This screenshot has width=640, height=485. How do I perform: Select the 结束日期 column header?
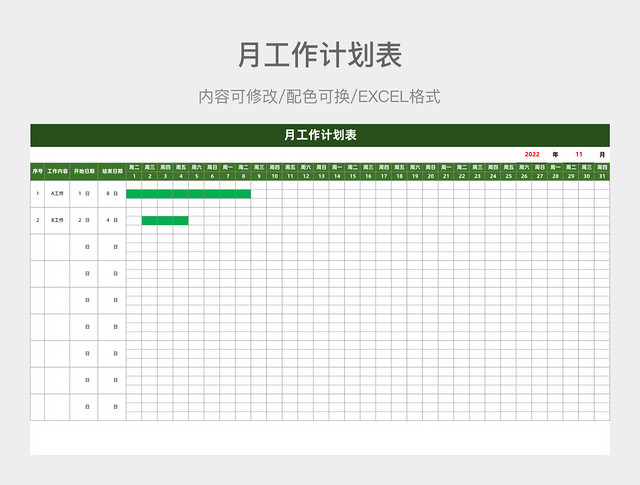[x=112, y=171]
